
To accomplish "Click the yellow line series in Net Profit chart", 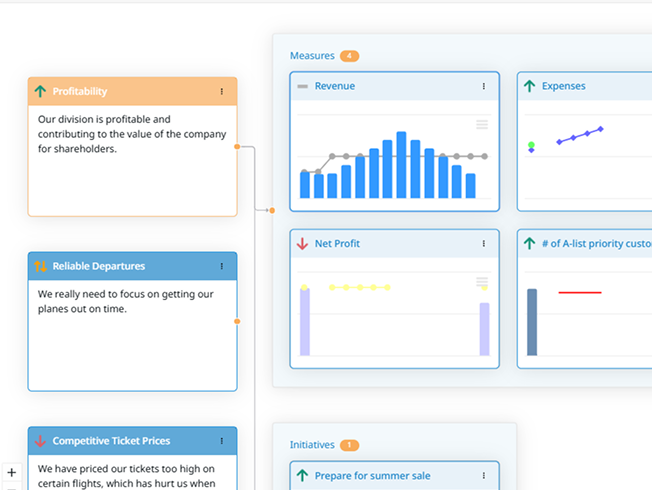I will (x=360, y=287).
